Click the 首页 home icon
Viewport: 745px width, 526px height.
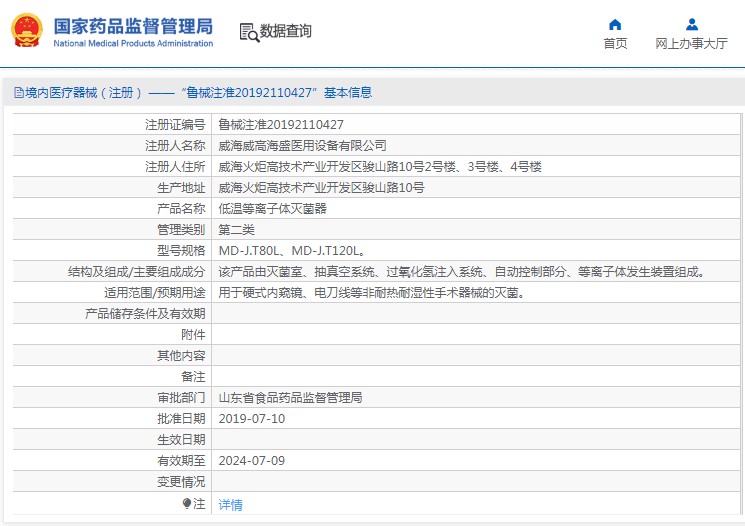point(615,24)
